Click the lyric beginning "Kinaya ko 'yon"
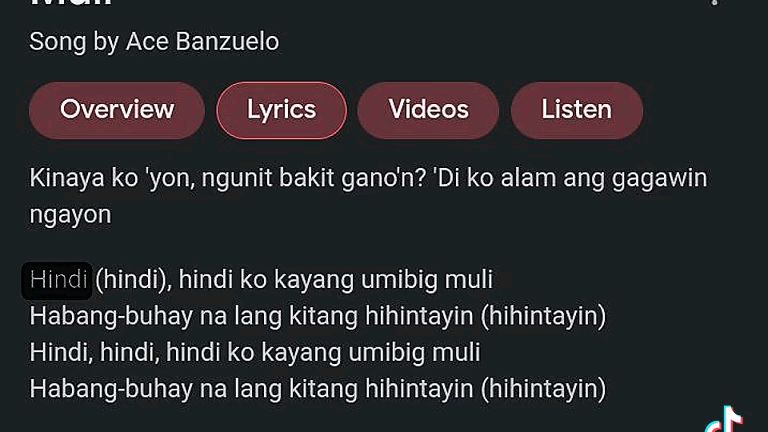 point(368,195)
